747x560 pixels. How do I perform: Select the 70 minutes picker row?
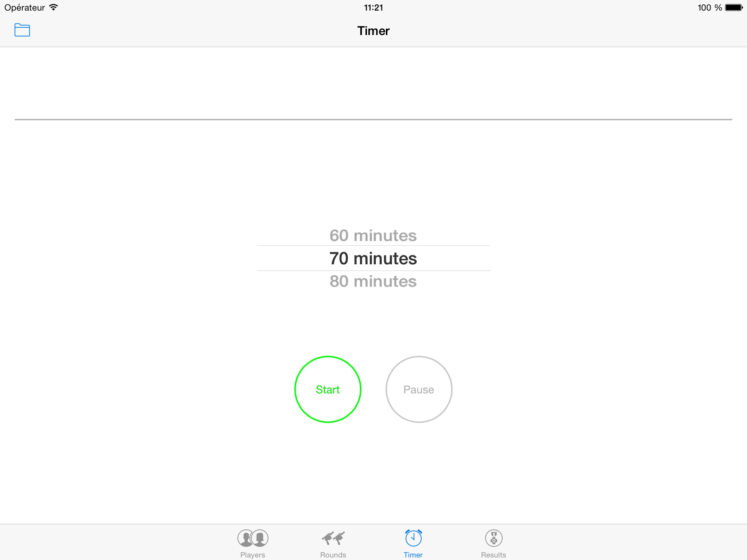(x=373, y=258)
